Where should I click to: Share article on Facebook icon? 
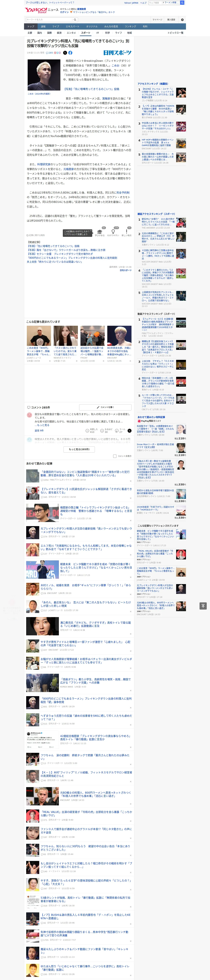pos(70,53)
